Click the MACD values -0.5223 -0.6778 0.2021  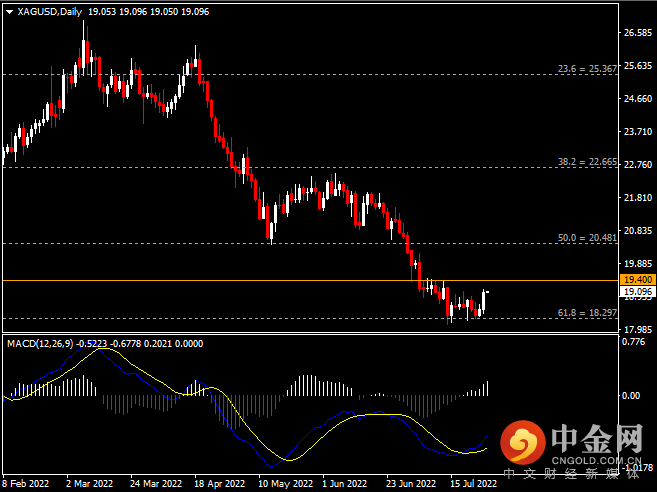pyautogui.click(x=124, y=344)
